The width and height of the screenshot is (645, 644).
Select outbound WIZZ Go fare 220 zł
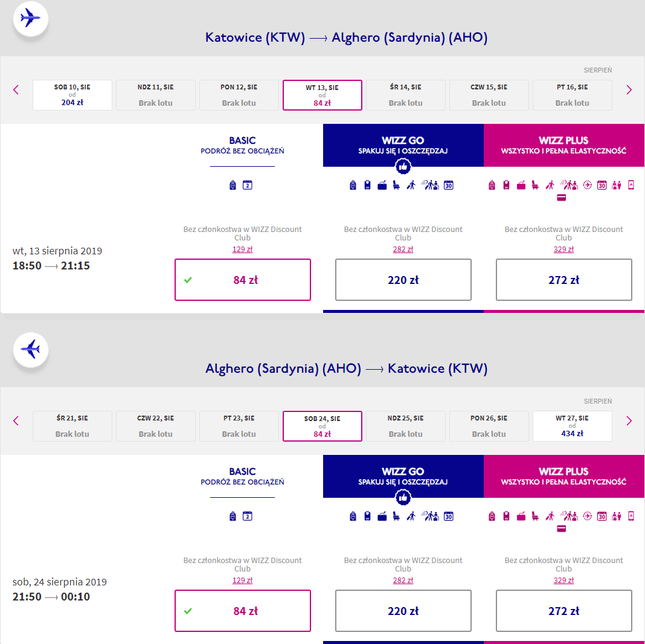[403, 280]
